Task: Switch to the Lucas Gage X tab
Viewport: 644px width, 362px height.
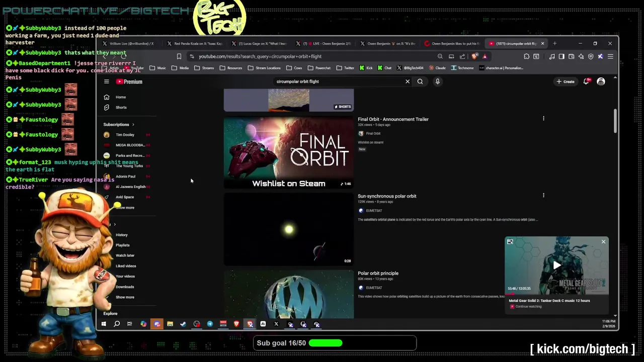Action: click(x=259, y=43)
